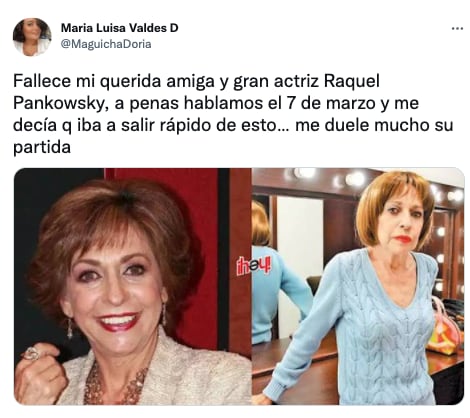Click tweet text starting "Fallece mi querida"

coord(233,114)
